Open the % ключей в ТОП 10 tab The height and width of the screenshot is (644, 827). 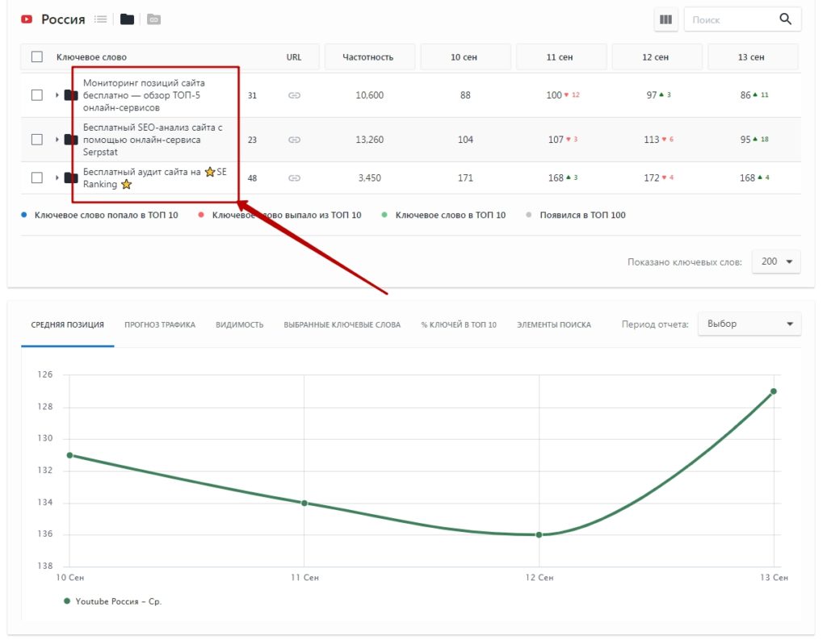click(459, 324)
